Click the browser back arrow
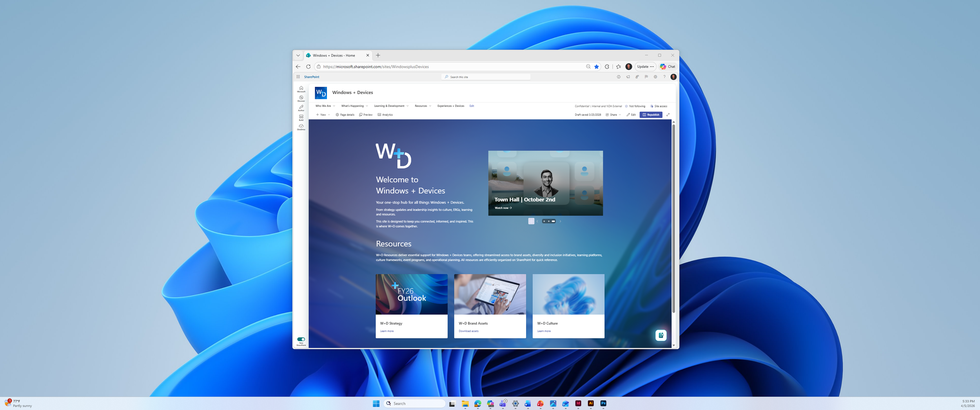The image size is (980, 410). [x=298, y=67]
